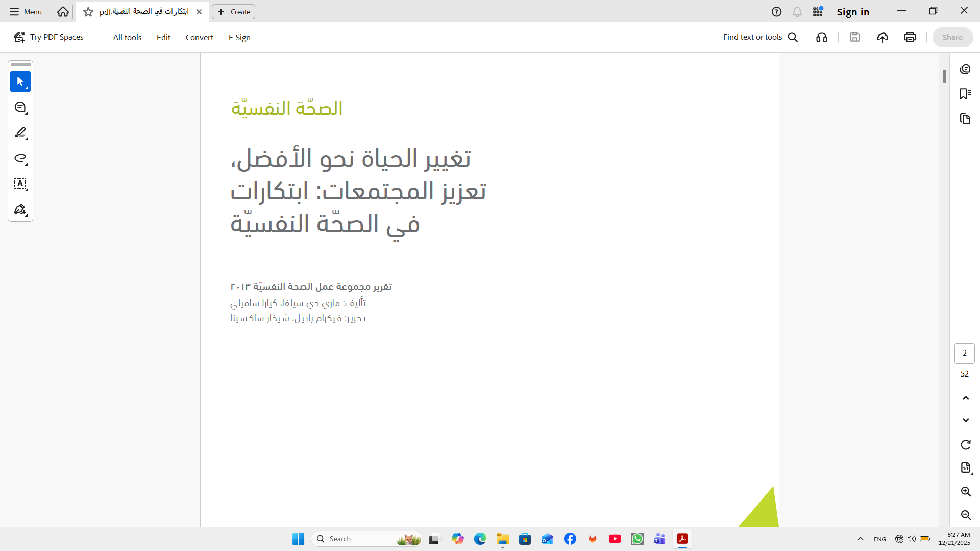Open the E-Sign menu item
The width and height of the screenshot is (980, 551).
coord(239,37)
